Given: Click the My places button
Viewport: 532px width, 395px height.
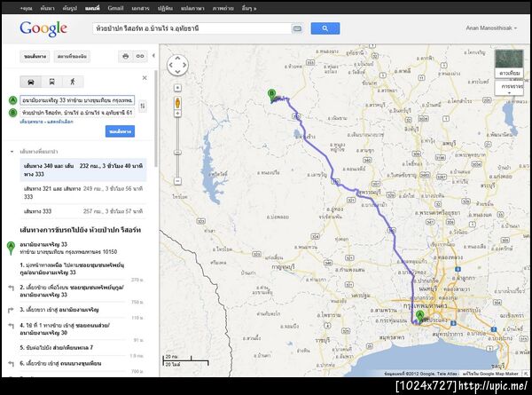Looking at the screenshot, I should (x=72, y=57).
